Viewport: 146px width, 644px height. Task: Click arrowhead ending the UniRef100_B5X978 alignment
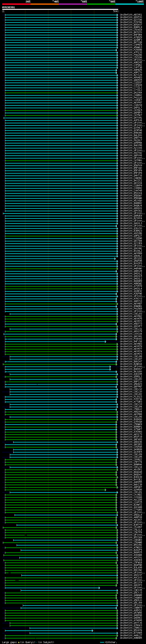pyautogui.click(x=93, y=631)
